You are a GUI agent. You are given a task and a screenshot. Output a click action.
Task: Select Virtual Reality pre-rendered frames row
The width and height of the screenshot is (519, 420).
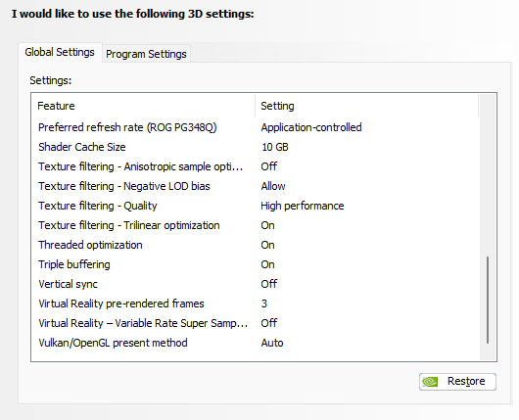256,303
